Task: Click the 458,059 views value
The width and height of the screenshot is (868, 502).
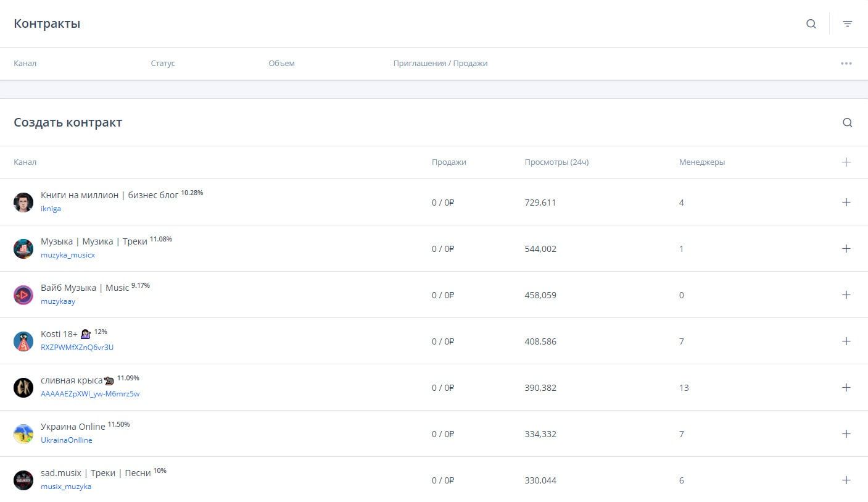Action: click(x=540, y=295)
